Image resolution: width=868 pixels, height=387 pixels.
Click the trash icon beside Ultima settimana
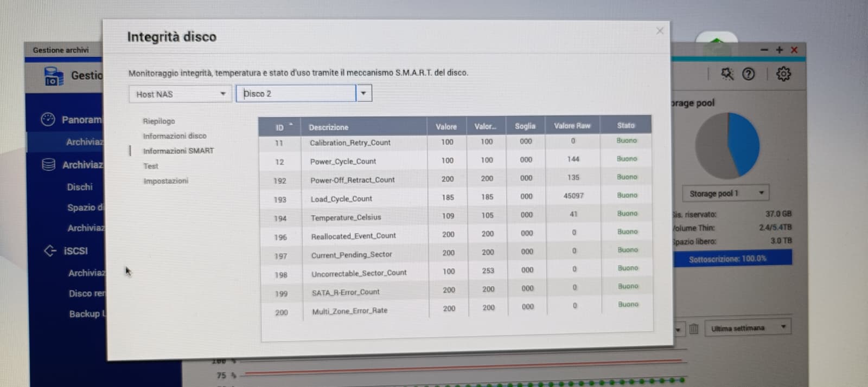693,328
